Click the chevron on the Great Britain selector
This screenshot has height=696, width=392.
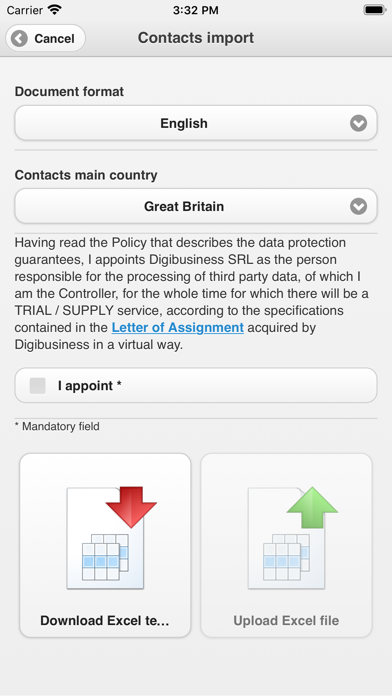click(x=358, y=206)
